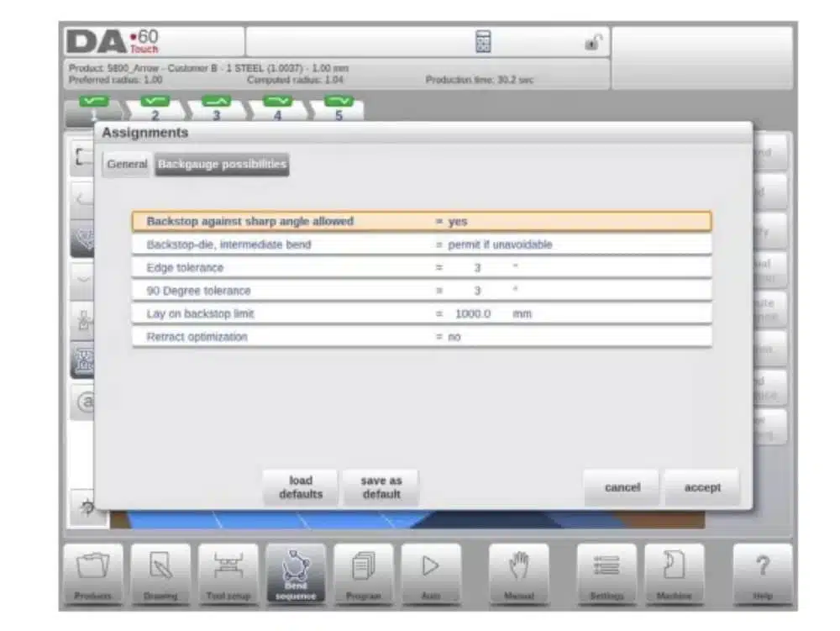Screen dimensions: 840x631
Task: Click the 'Retract optimization' label
Action: 197,337
